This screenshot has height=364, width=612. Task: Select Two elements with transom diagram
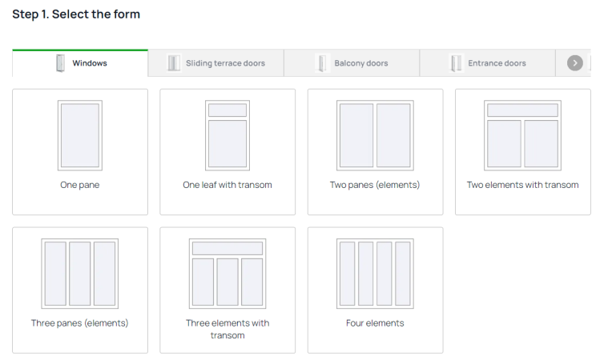pos(522,135)
